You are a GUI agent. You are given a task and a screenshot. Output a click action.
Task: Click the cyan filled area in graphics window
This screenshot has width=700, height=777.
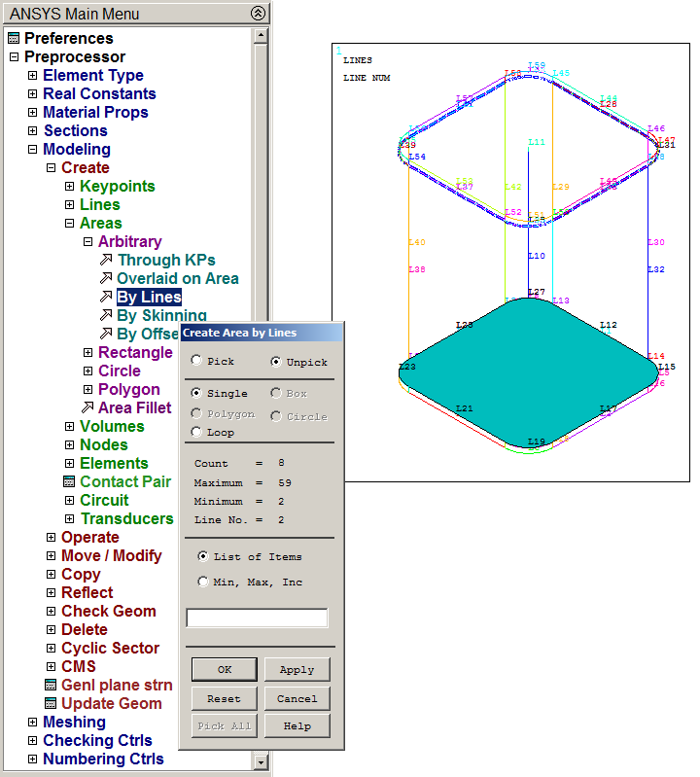click(x=528, y=371)
